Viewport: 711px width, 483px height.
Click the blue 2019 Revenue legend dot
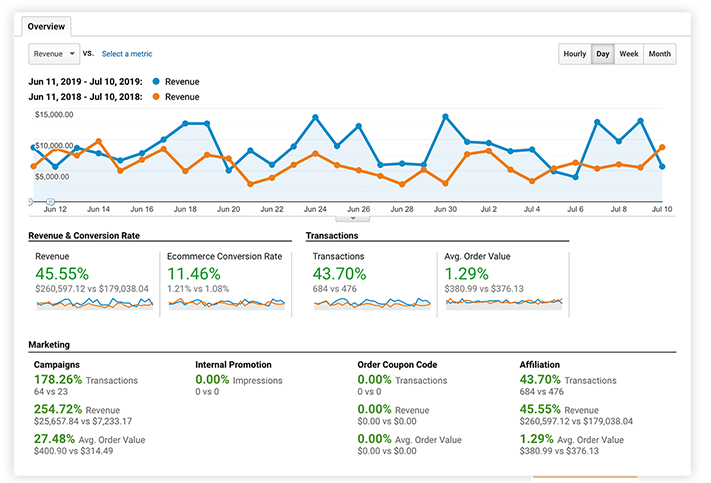(156, 82)
